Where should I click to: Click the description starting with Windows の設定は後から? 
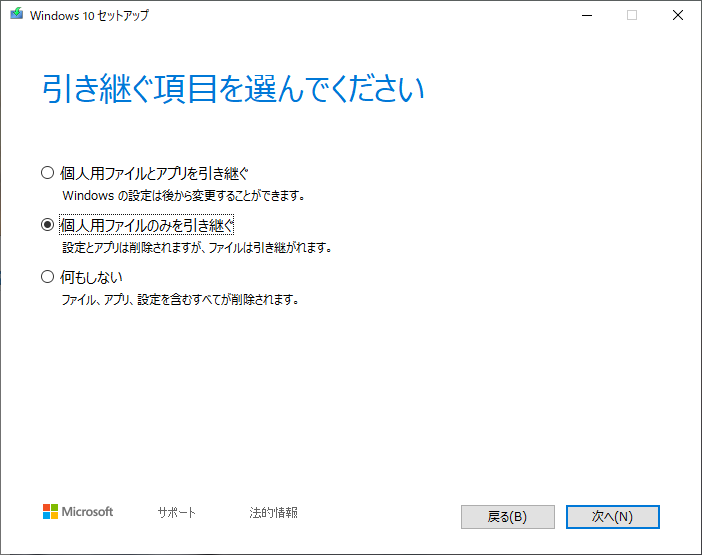(183, 195)
